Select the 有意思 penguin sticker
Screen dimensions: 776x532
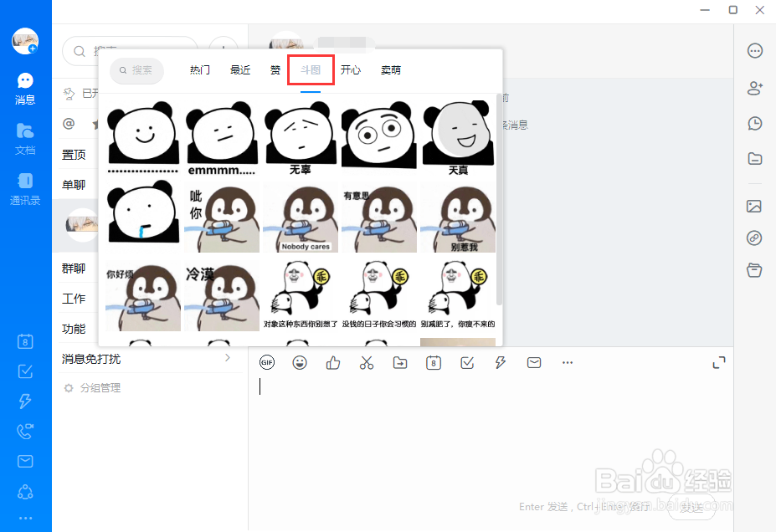pos(379,217)
